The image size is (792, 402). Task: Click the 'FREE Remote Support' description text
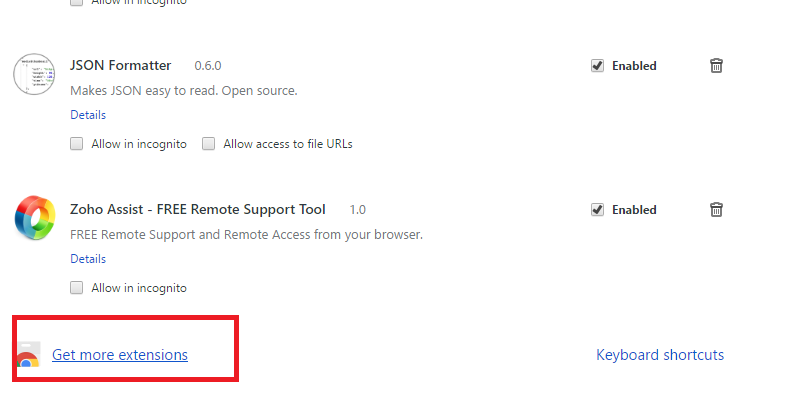point(247,235)
